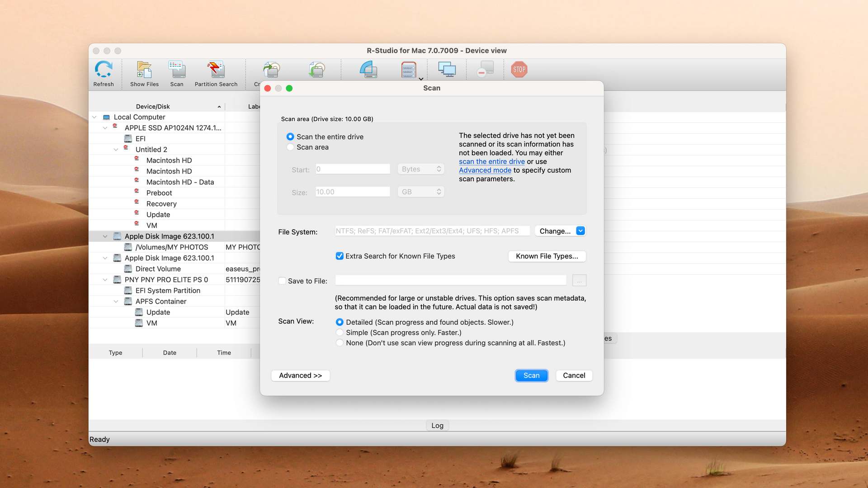This screenshot has height=488, width=868.
Task: Click the Save to File path field
Action: [450, 281]
